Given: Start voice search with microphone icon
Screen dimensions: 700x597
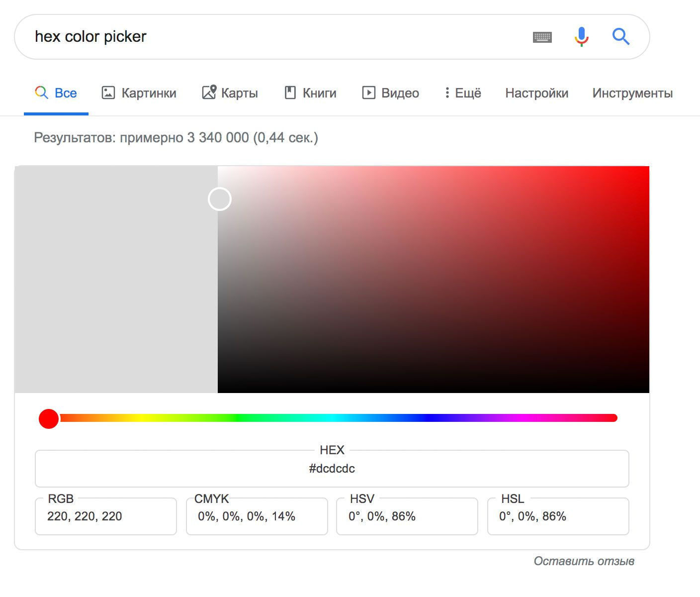Looking at the screenshot, I should (581, 37).
